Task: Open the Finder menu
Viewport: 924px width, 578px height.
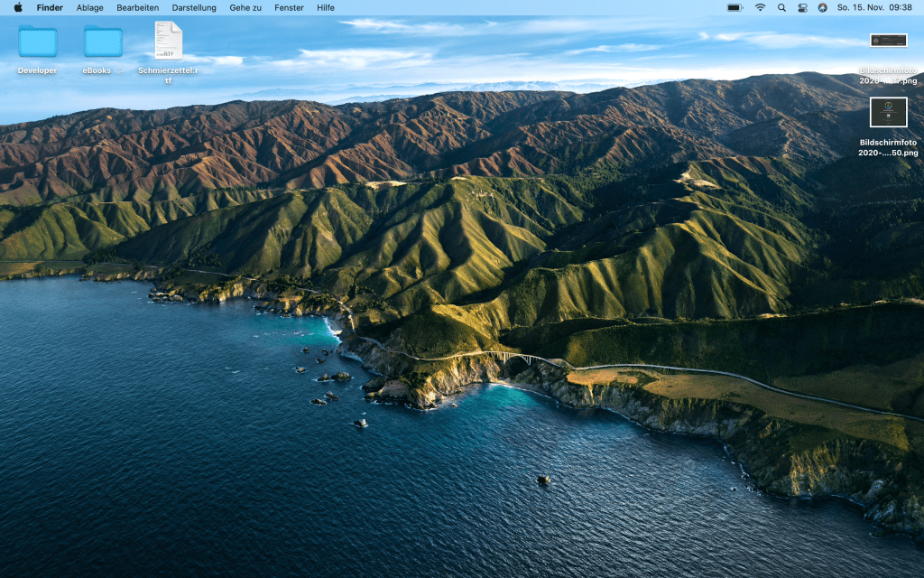Action: tap(50, 7)
